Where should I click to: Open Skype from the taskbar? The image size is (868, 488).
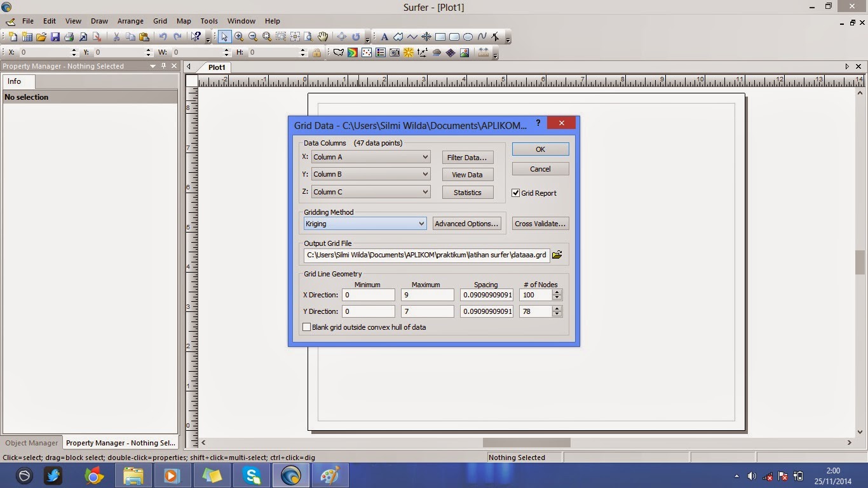253,475
